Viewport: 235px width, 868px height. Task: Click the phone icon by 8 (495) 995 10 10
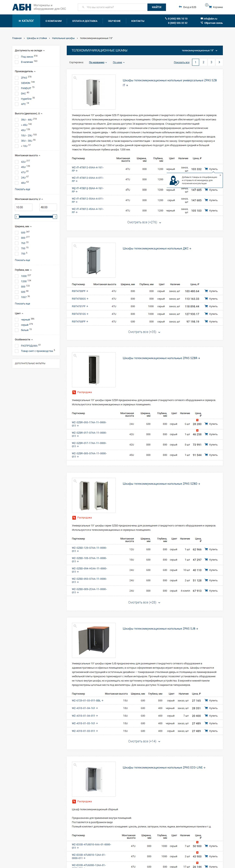point(166,18)
